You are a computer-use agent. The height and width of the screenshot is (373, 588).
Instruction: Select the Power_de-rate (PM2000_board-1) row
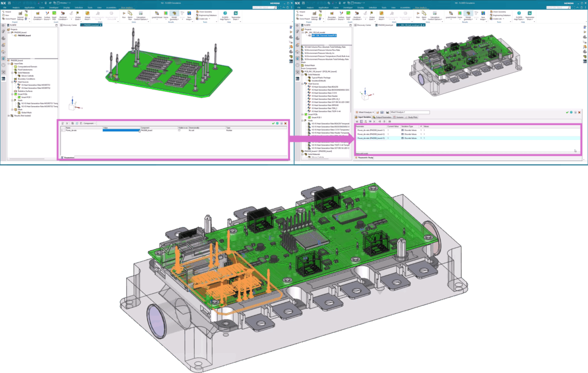click(467, 130)
